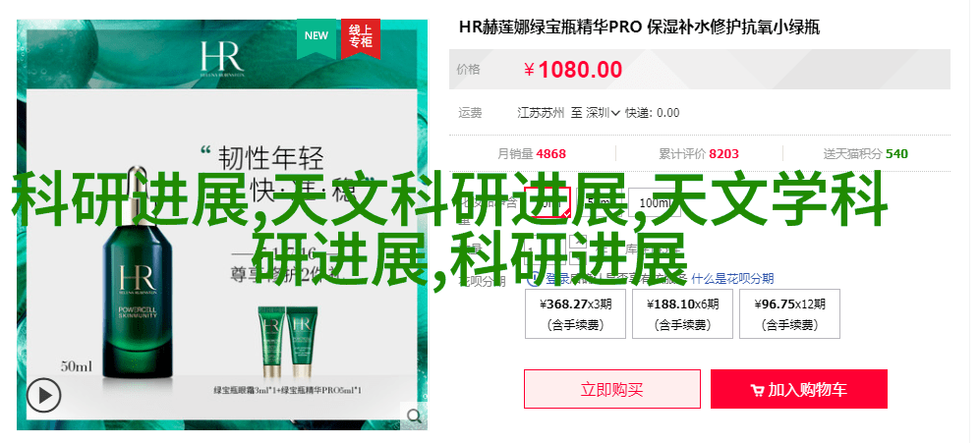The image size is (980, 443).
Task: Play the product video
Action: [44, 396]
